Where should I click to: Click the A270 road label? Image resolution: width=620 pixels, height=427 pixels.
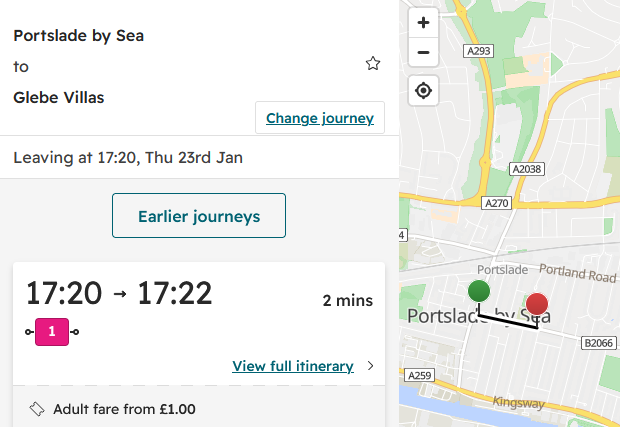pyautogui.click(x=497, y=203)
